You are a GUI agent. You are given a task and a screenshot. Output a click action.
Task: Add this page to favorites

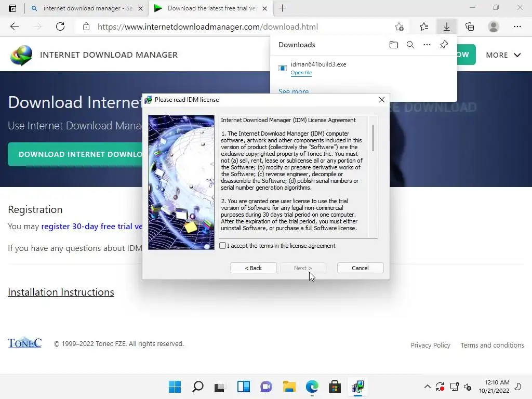(400, 26)
